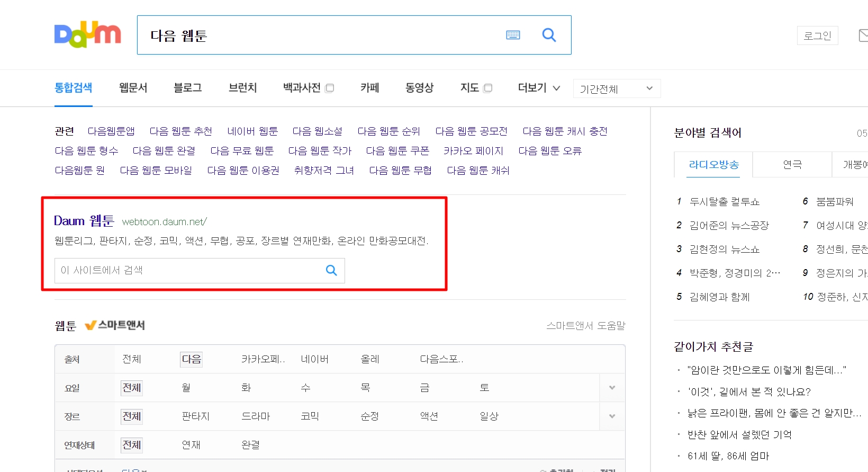868x472 pixels.
Task: Select 다음 in the 출처 filter row
Action: click(x=192, y=359)
